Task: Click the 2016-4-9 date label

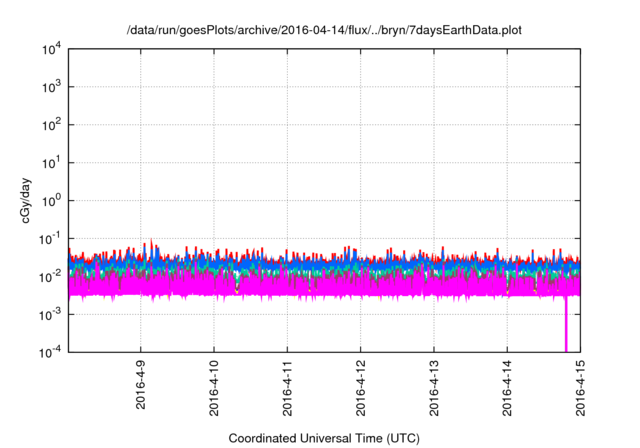Action: coord(140,385)
